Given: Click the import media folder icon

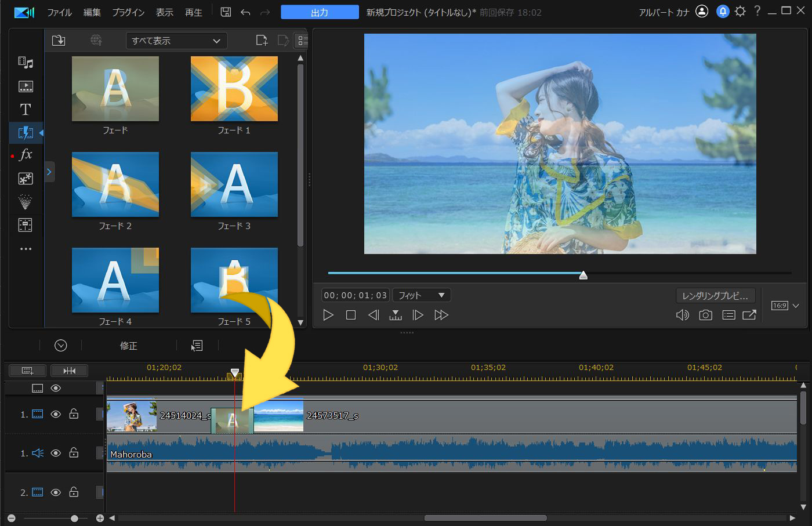Looking at the screenshot, I should [x=59, y=41].
